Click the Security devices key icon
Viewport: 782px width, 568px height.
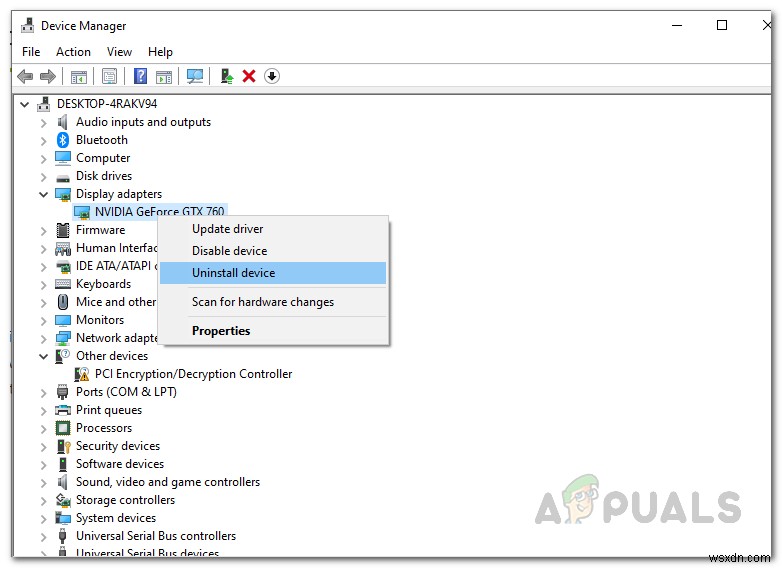pos(63,446)
